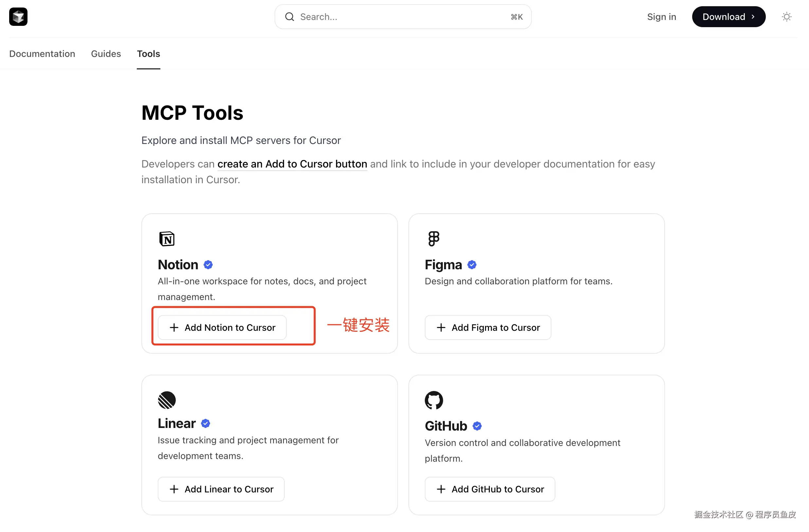
Task: Click the Sign in link
Action: pos(661,17)
